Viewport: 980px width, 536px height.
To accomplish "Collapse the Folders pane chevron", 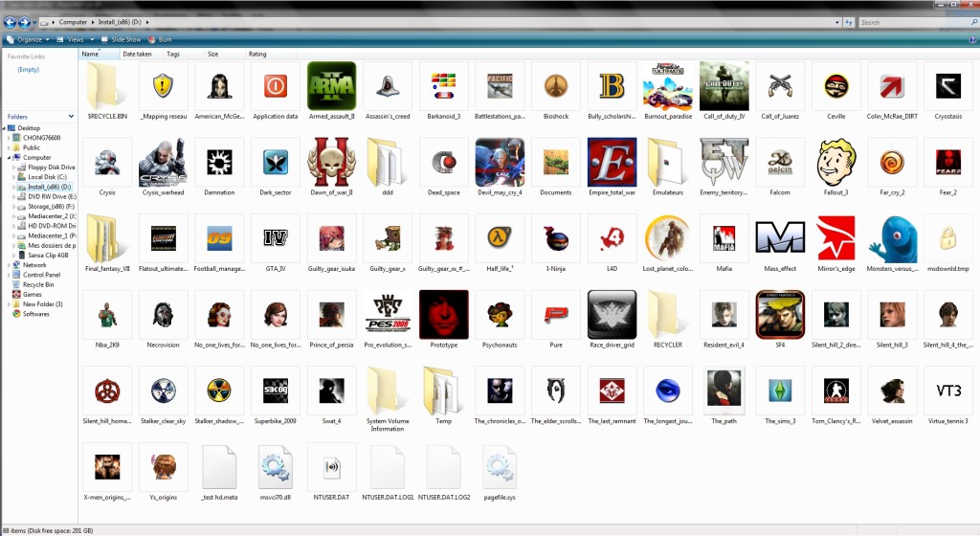I will tap(71, 116).
